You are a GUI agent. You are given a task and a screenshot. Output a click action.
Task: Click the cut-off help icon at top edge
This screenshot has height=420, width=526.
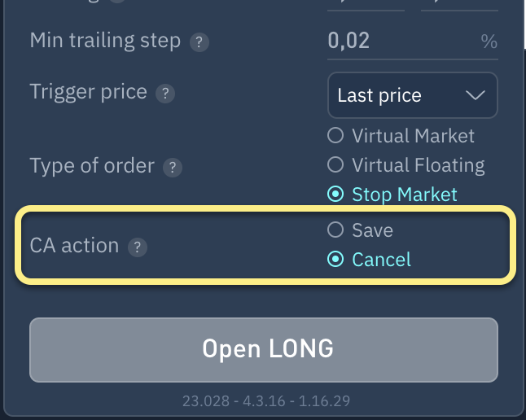(x=117, y=2)
